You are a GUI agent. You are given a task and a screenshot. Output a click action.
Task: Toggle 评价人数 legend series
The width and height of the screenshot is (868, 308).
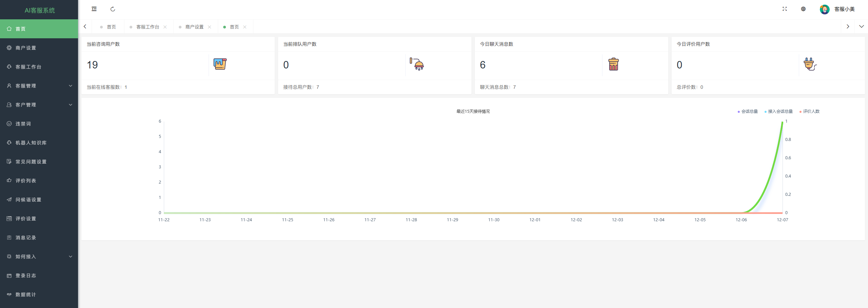(809, 111)
